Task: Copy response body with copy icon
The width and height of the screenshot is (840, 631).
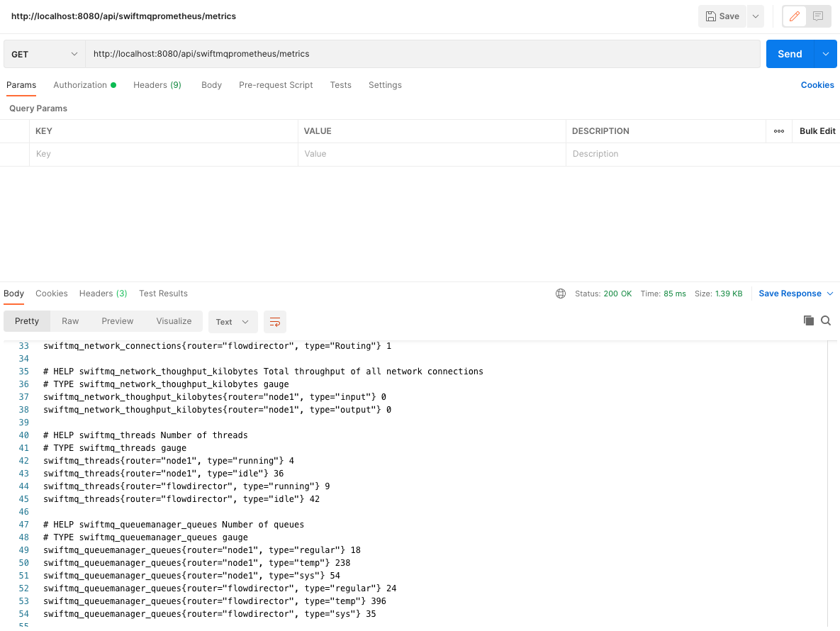Action: 808,320
